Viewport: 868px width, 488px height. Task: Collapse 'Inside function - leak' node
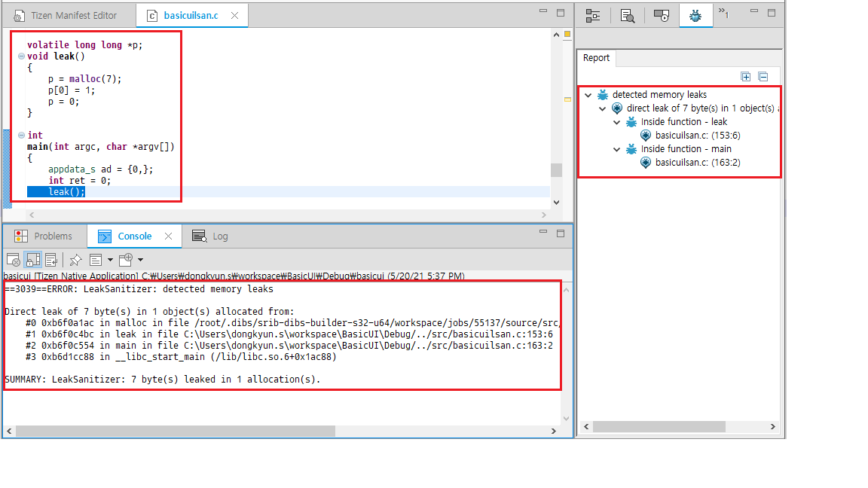click(617, 122)
